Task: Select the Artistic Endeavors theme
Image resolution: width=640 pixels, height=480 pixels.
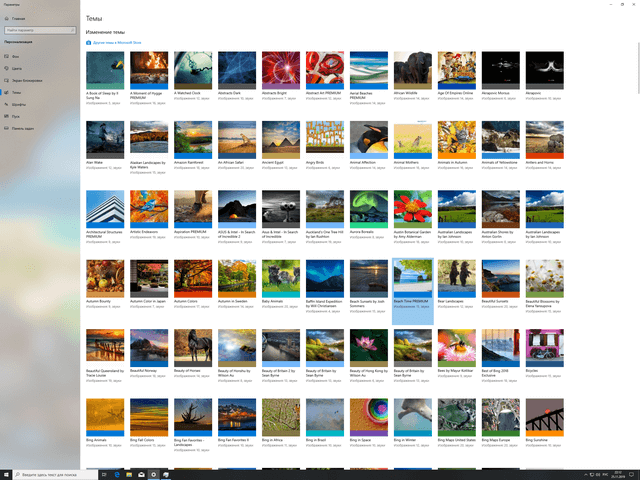Action: point(149,209)
